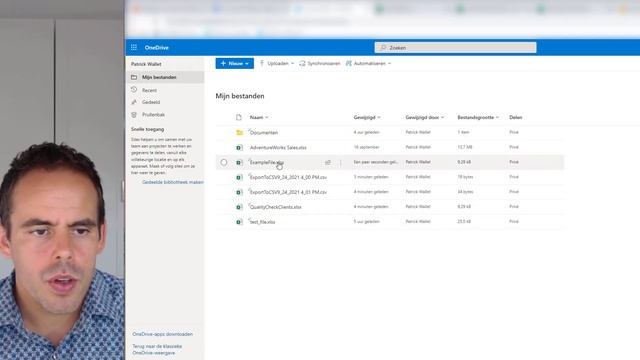The height and width of the screenshot is (360, 640).
Task: Click the search magnifier icon
Action: pos(383,48)
